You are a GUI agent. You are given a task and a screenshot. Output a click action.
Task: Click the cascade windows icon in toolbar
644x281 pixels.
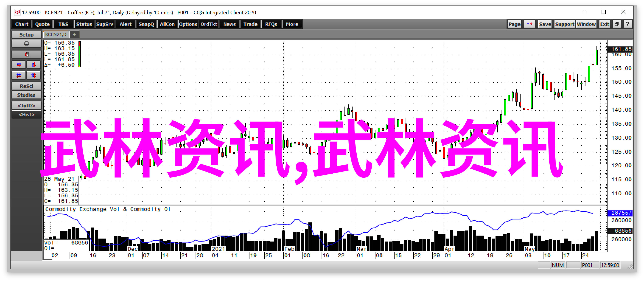point(616,24)
